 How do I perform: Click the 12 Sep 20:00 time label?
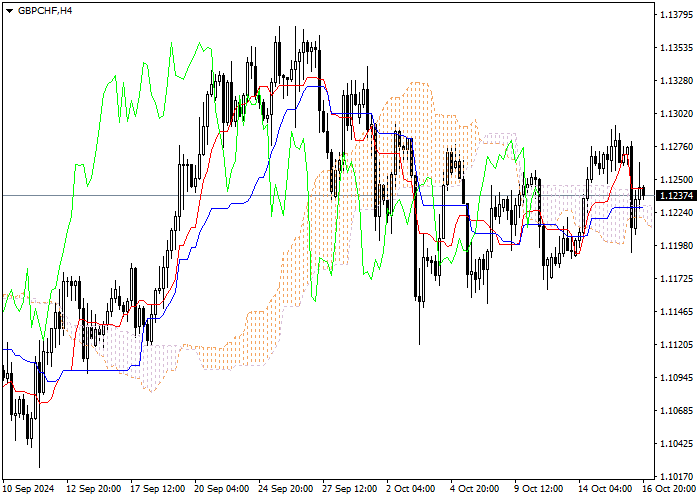tap(94, 489)
